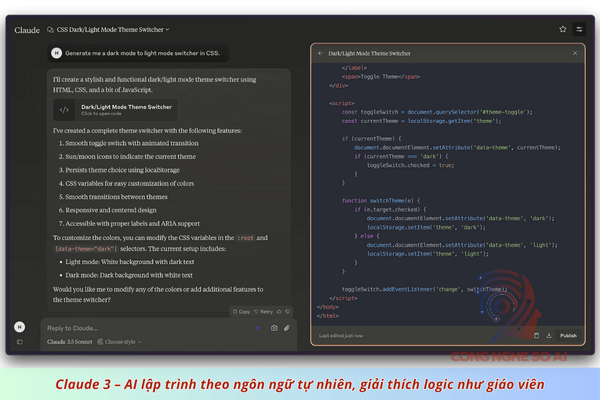This screenshot has width=600, height=400.
Task: Toggle the sidebar panel icon at bottom left
Action: pos(20,342)
